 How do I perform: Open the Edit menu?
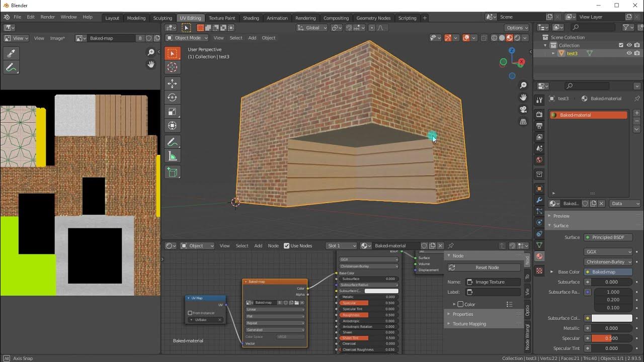pos(31,17)
